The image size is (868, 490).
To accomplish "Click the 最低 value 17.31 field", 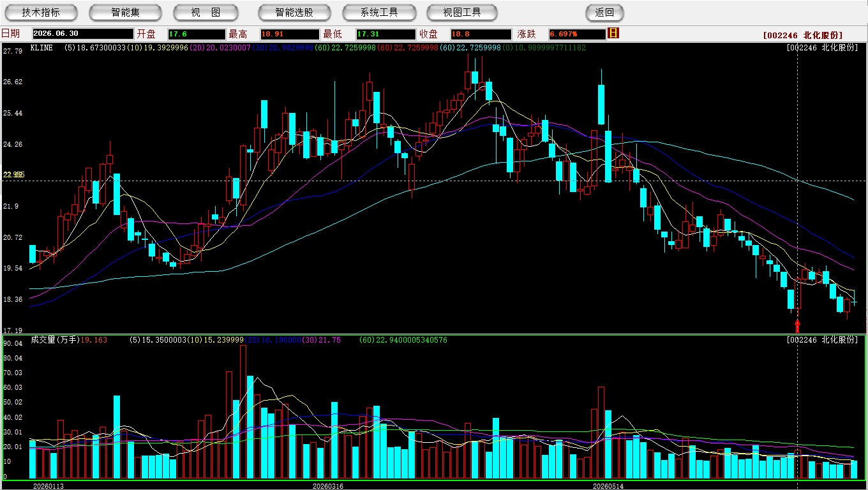I will 385,34.
